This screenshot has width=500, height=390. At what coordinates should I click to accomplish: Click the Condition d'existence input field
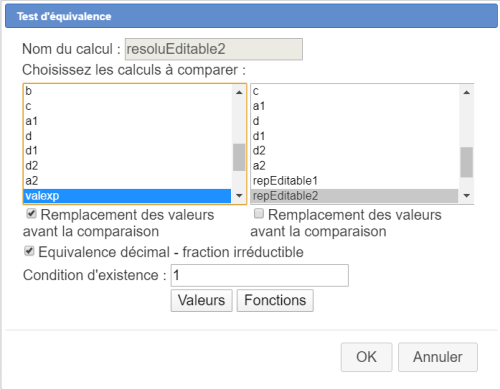[260, 275]
